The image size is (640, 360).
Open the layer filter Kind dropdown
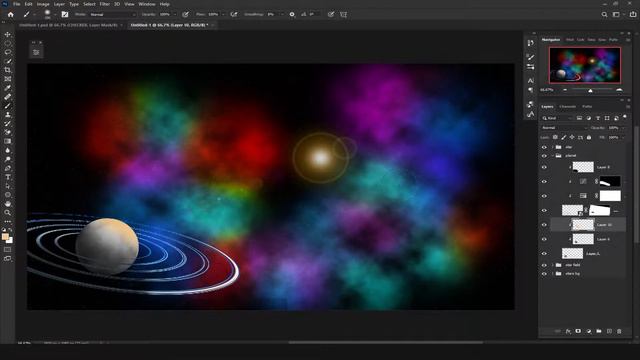(x=557, y=118)
